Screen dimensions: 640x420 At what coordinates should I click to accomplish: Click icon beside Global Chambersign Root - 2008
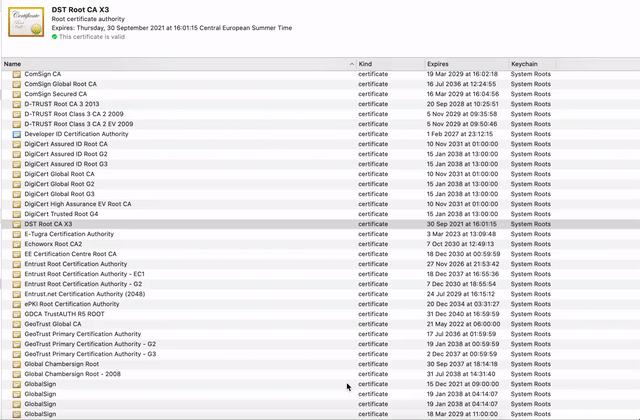point(16,374)
